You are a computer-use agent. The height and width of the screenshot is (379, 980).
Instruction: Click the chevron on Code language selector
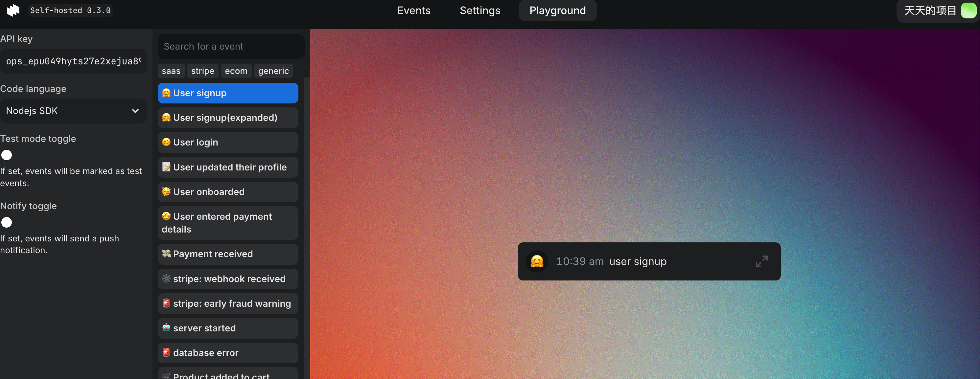coord(135,111)
